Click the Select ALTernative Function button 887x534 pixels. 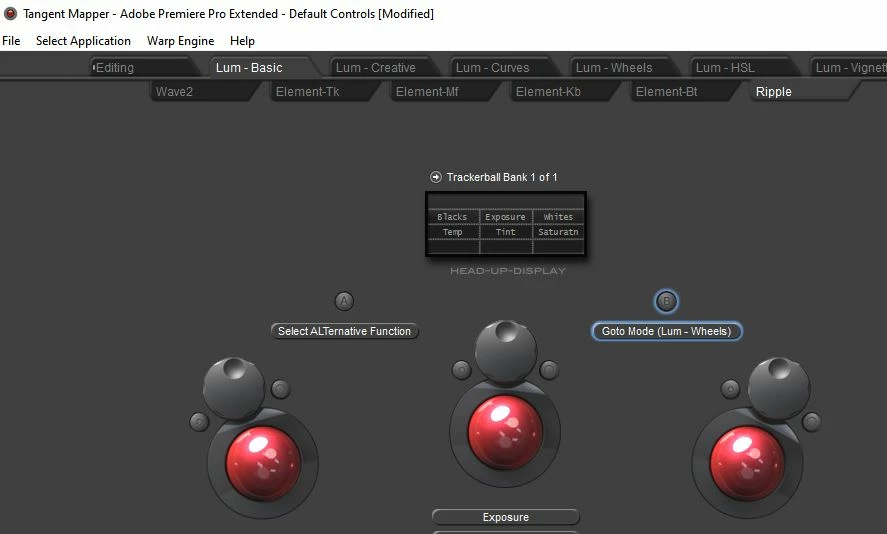345,331
